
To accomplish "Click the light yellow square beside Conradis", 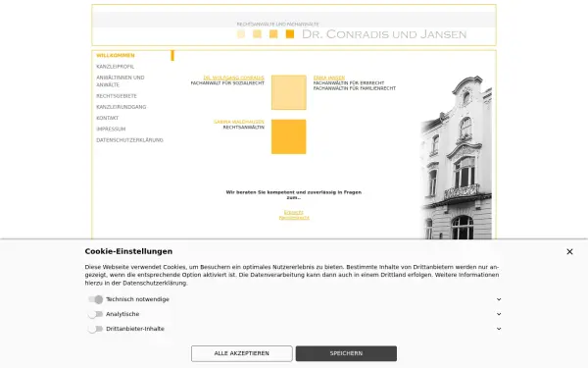I will [289, 92].
